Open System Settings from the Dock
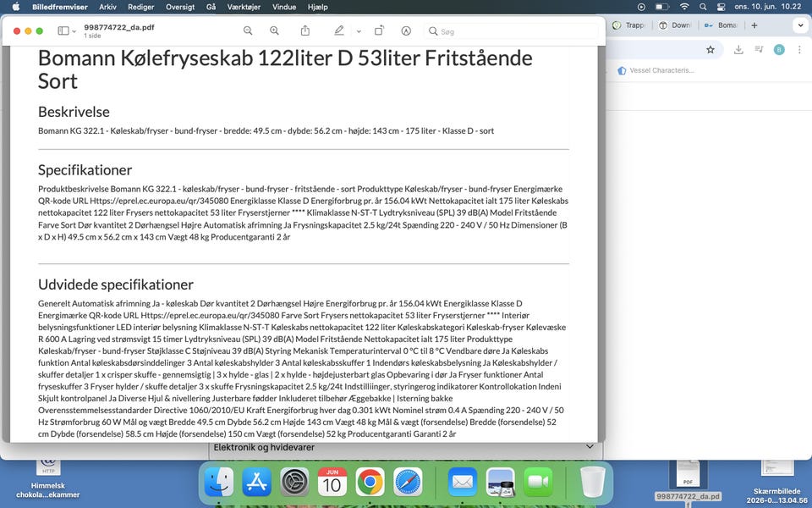The height and width of the screenshot is (508, 812). coord(294,482)
